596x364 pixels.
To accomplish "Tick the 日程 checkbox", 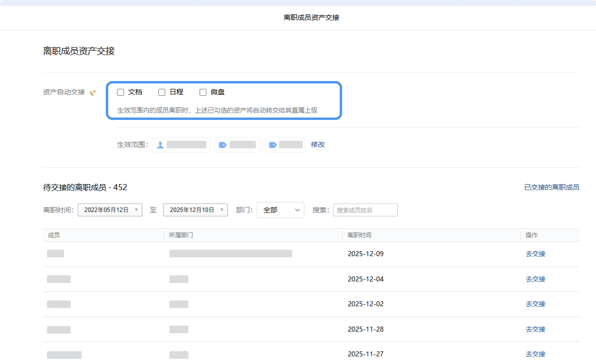I will 162,92.
